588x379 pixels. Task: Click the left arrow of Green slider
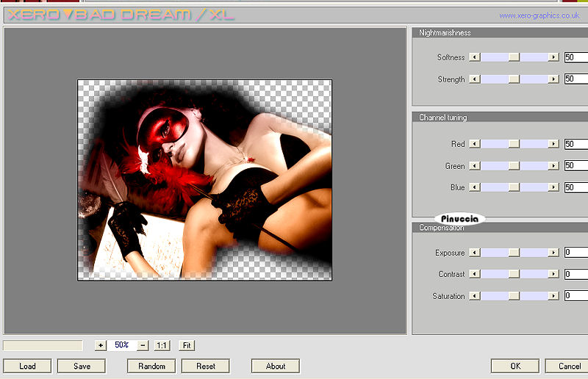point(475,165)
